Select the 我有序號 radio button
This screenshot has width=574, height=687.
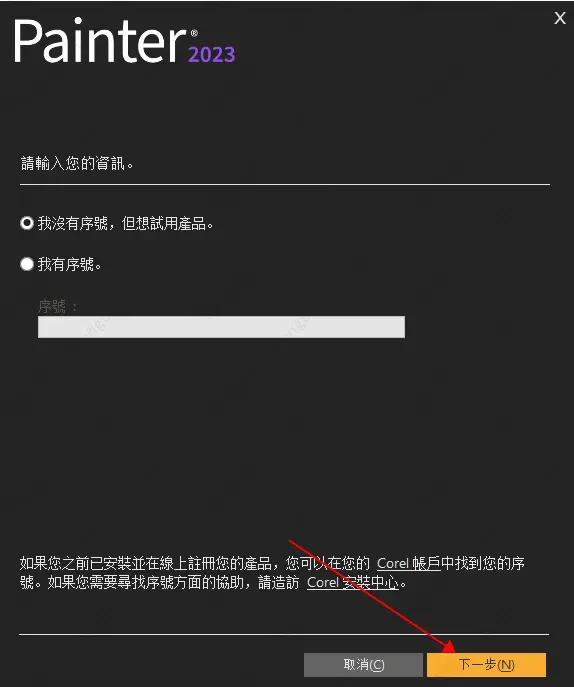coord(27,264)
